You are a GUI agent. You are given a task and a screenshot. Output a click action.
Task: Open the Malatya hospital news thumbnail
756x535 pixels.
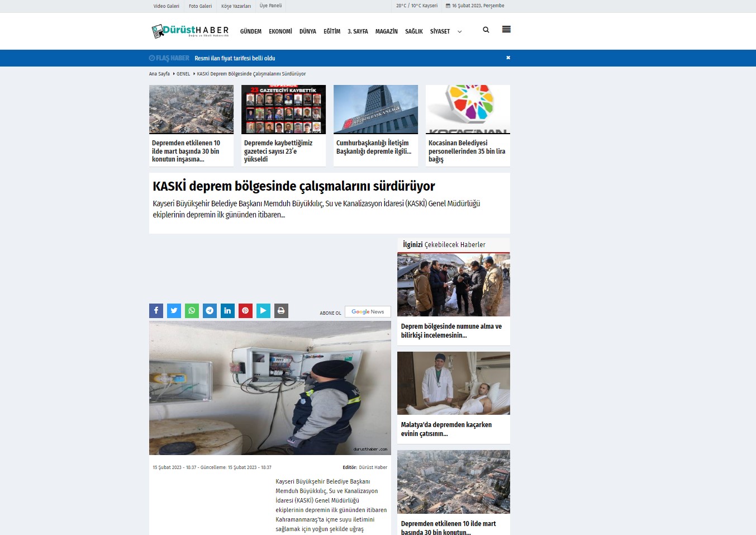click(x=453, y=384)
